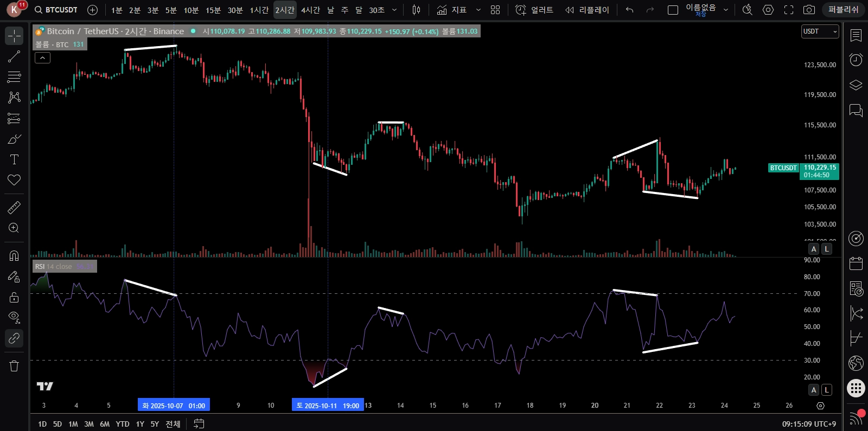
Task: Open the calendar panel in right sidebar
Action: (856, 263)
